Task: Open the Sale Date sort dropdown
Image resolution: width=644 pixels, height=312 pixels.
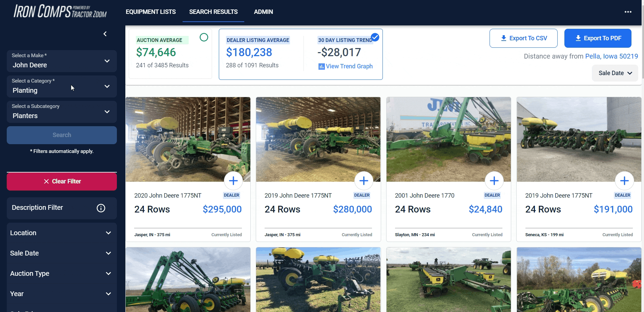Action: (615, 73)
